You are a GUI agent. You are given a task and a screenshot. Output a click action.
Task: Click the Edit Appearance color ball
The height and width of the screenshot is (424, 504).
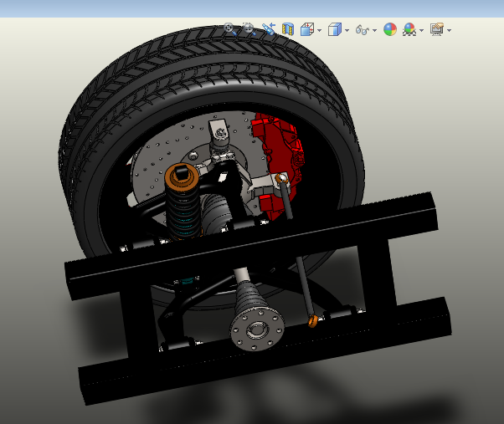pos(390,29)
